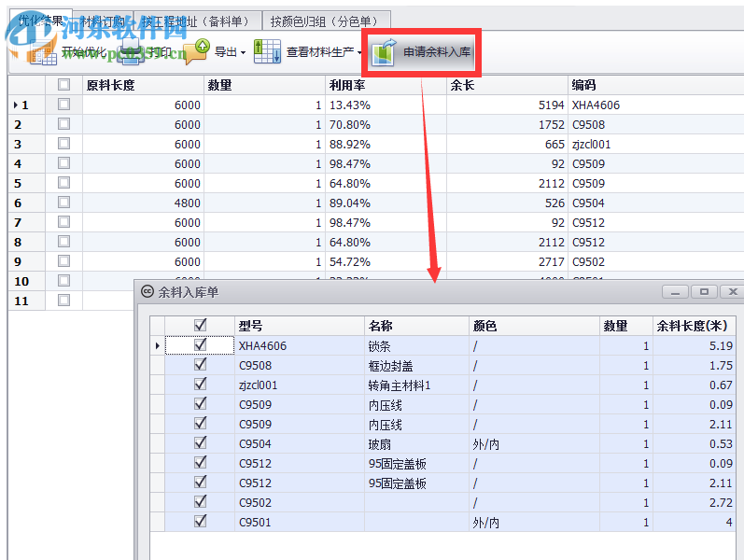Check the box for row 9 C9502
744x560 pixels.
pyautogui.click(x=63, y=261)
